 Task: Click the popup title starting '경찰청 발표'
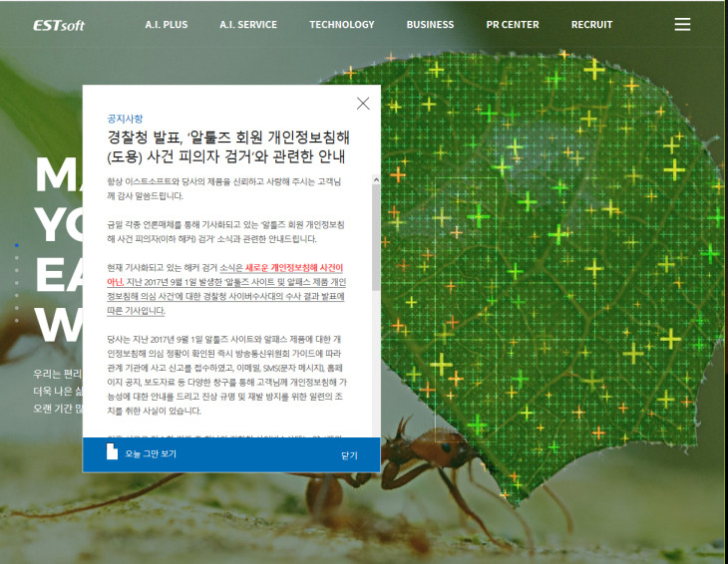point(228,146)
